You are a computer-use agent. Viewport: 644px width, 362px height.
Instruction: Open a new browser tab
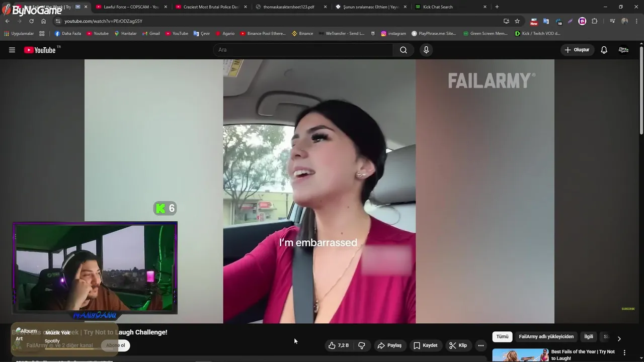click(497, 7)
